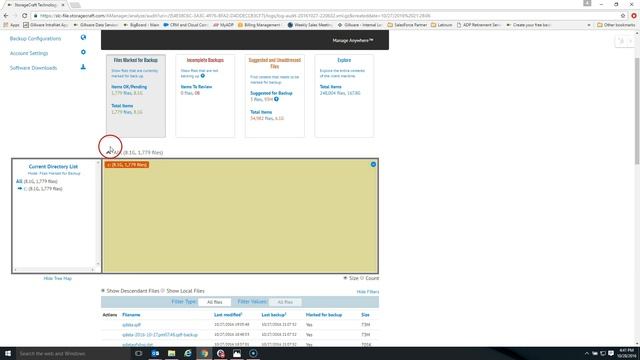Sort by Marked for backup column
The image size is (640, 360).
pos(324,315)
